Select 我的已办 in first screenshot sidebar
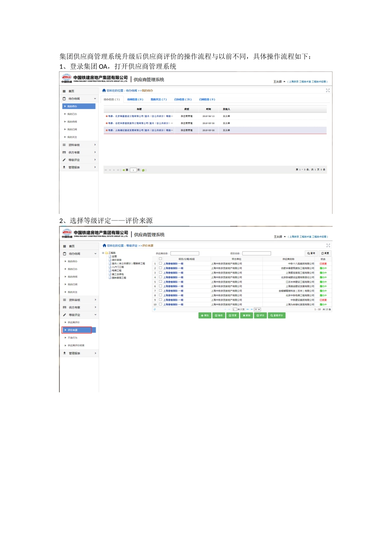This screenshot has height=555, width=392. (72, 114)
